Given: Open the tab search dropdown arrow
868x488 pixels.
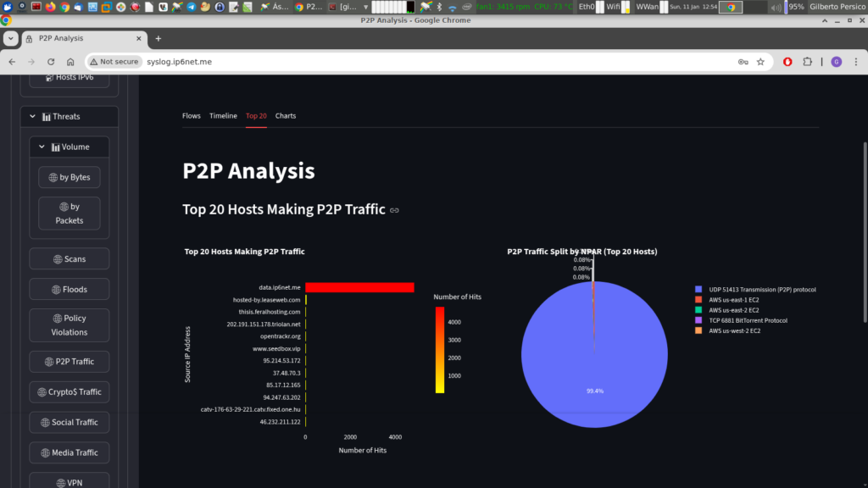Looking at the screenshot, I should (x=9, y=39).
